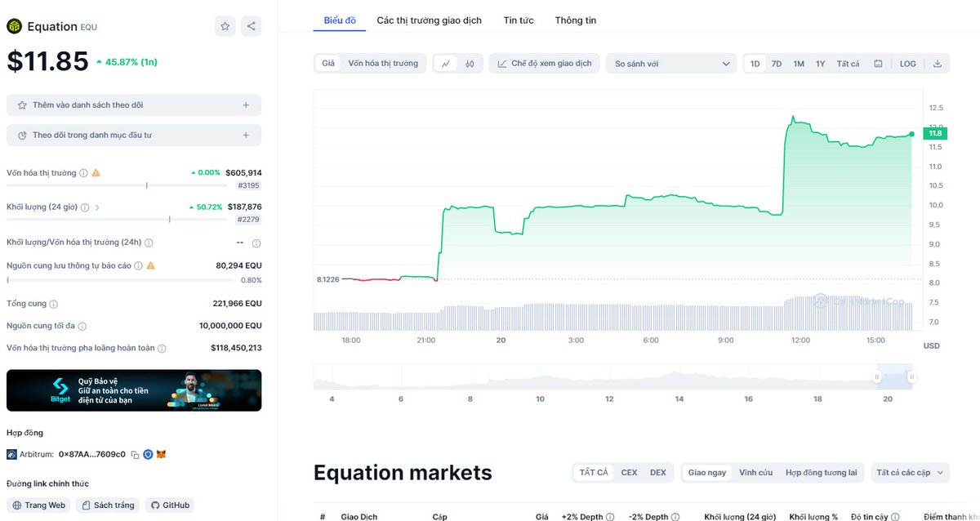The image size is (980, 521).
Task: Click the Equation coin logo
Action: click(15, 27)
